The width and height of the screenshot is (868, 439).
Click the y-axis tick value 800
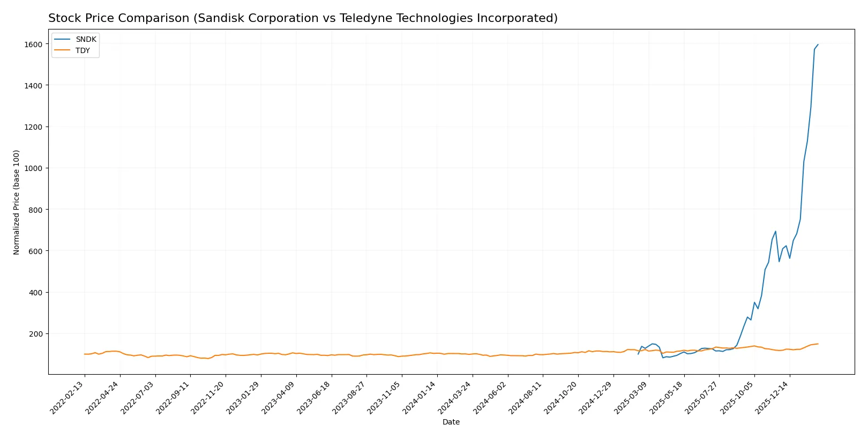35,210
